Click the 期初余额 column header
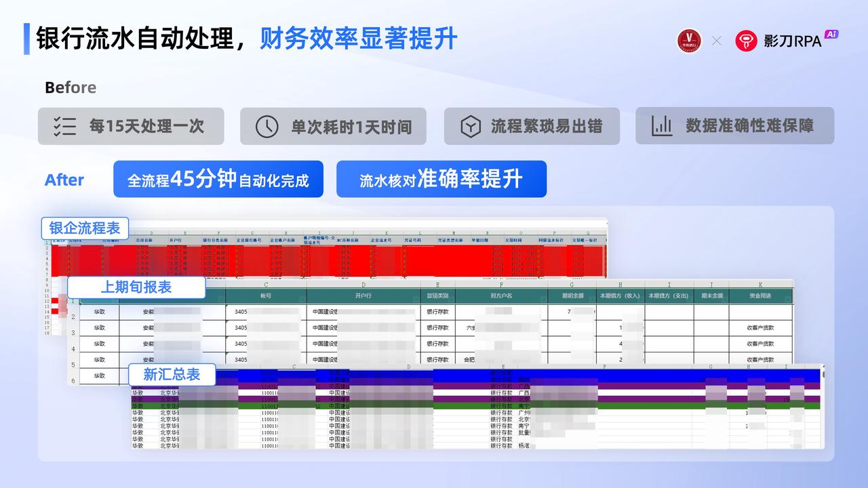The image size is (868, 488). (571, 296)
